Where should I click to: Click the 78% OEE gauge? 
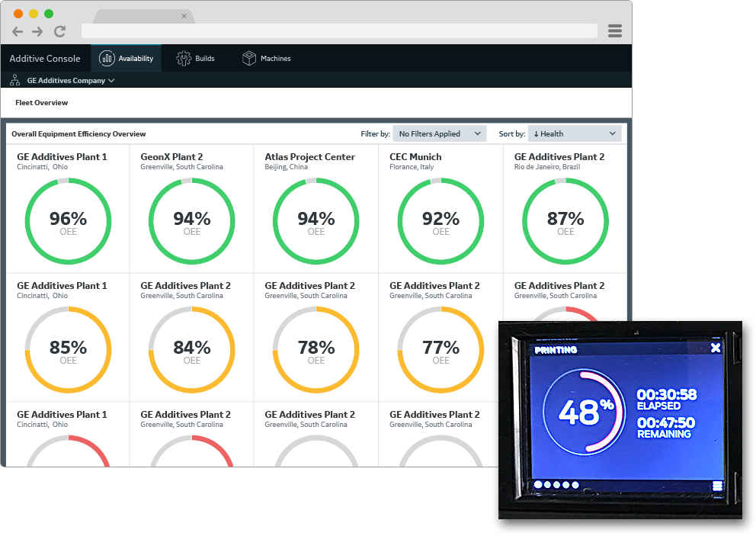tap(316, 350)
